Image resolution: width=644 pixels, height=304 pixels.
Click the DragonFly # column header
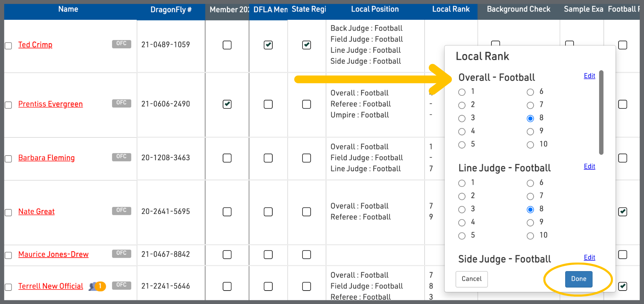pos(171,10)
